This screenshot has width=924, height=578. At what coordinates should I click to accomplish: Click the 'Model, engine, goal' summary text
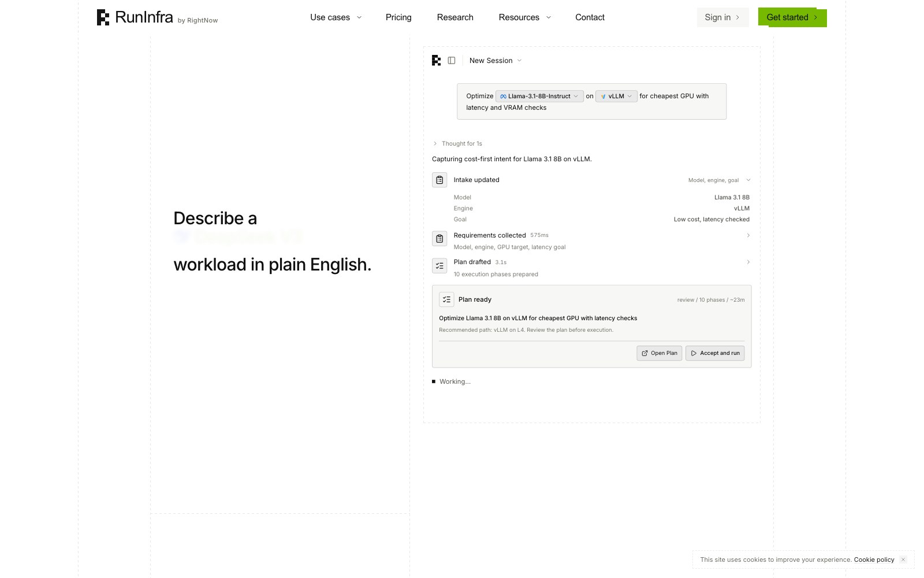click(x=713, y=180)
